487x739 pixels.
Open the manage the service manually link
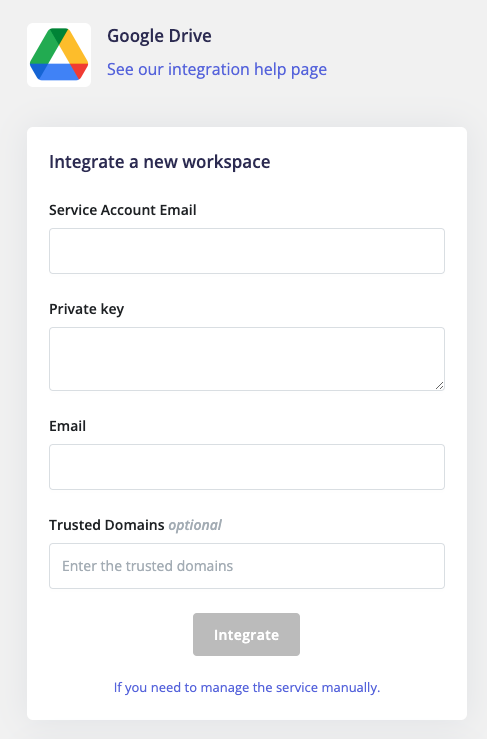click(247, 687)
